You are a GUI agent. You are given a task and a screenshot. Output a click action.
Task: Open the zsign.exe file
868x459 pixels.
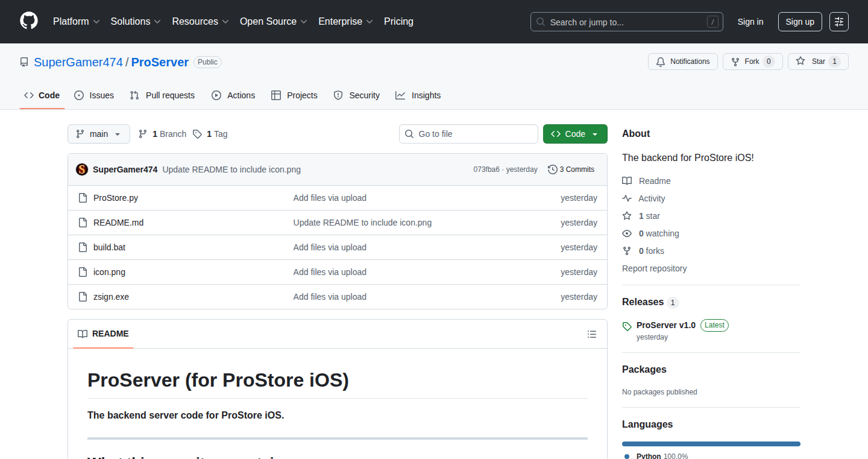[111, 297]
